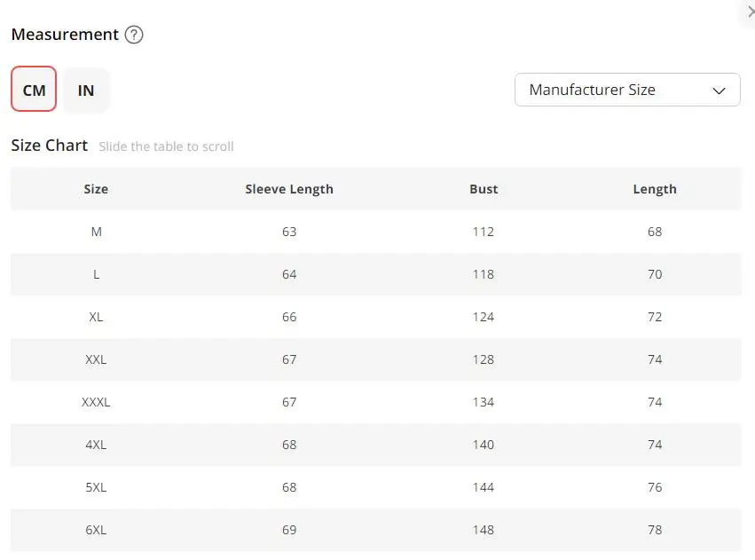Open the Manufacturer Size dropdown
This screenshot has width=755, height=560.
[627, 90]
